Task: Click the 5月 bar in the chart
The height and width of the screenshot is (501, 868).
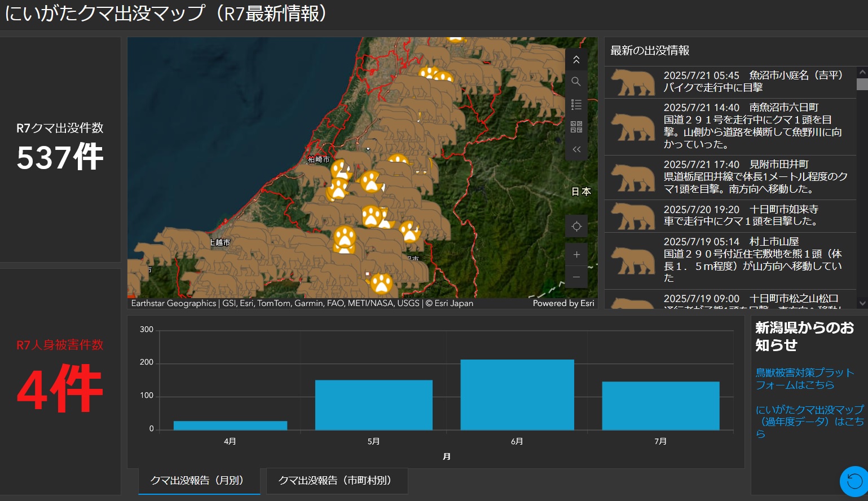Action: 374,405
